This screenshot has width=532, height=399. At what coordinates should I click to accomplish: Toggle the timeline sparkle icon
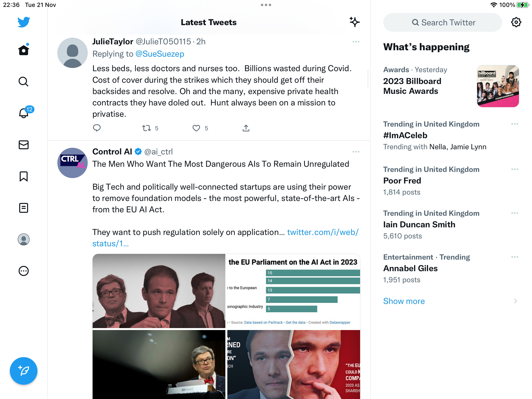pos(355,22)
